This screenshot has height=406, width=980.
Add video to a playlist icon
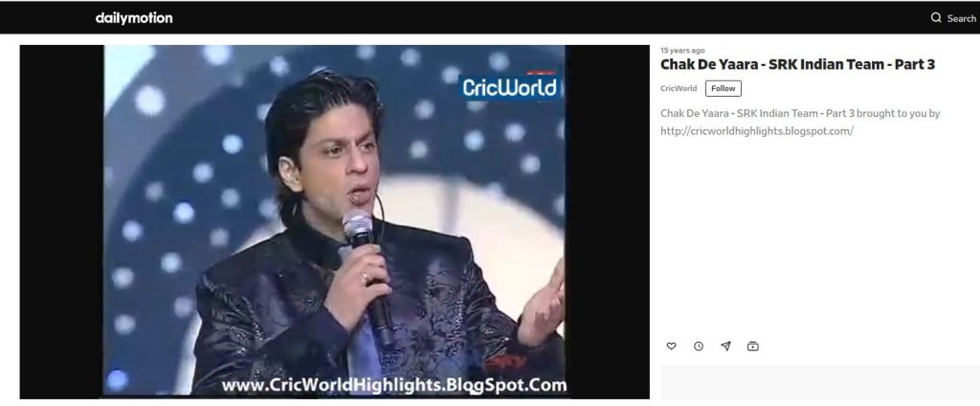tap(753, 346)
